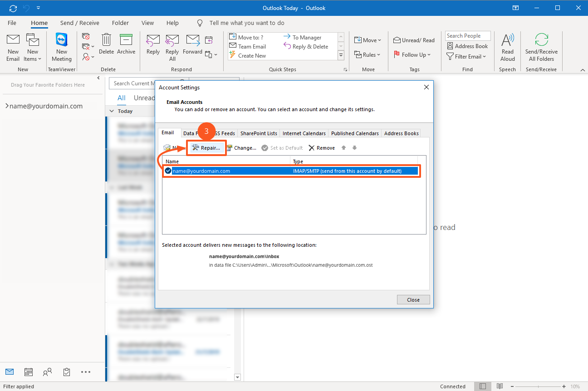Switch to the Address Books tab

click(401, 133)
